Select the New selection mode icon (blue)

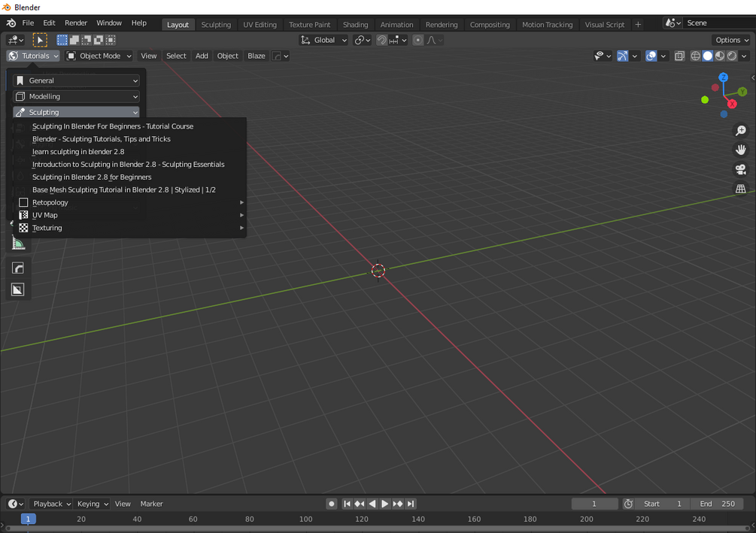coord(62,40)
